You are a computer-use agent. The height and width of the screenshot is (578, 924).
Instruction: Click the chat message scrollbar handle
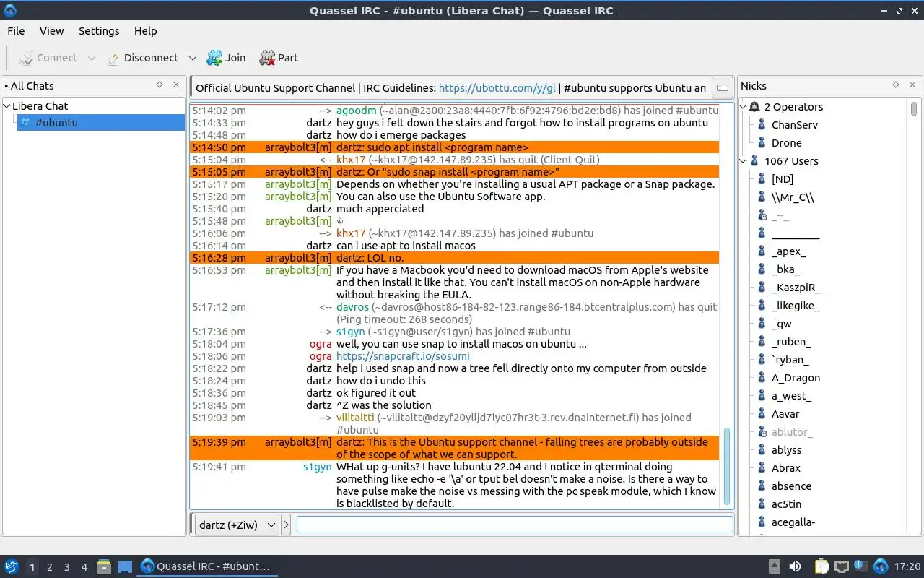pyautogui.click(x=727, y=467)
